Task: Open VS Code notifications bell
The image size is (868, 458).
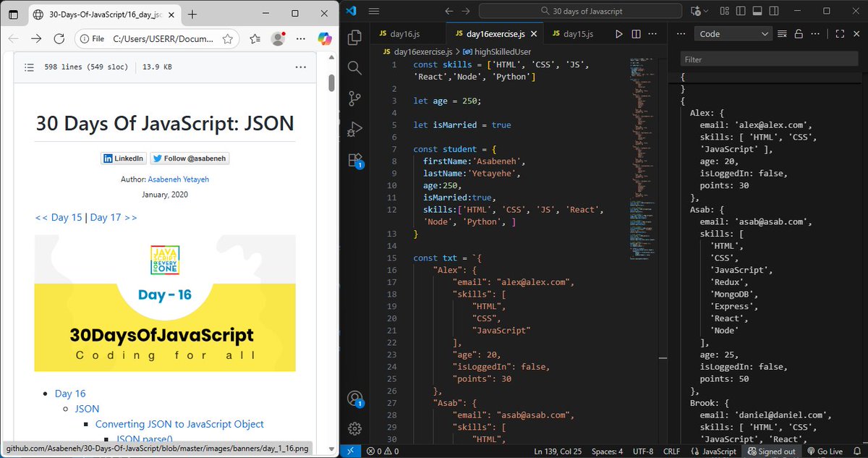Action: [856, 451]
